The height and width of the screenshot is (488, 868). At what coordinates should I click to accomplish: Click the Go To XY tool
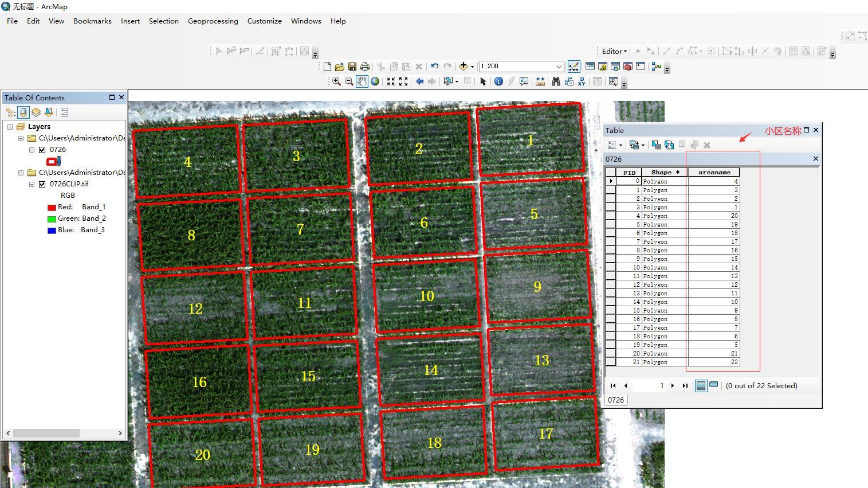point(582,81)
